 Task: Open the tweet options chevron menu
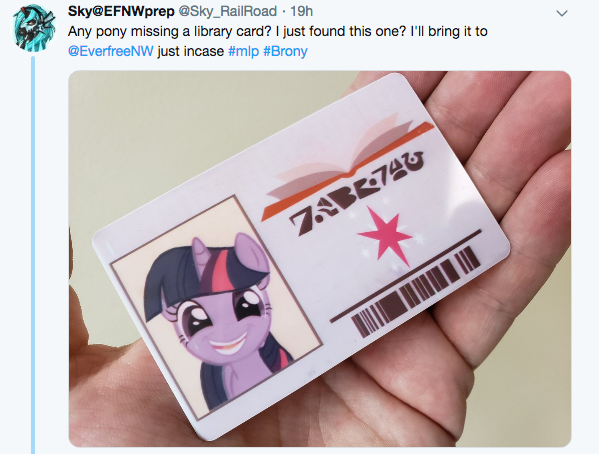pos(562,14)
